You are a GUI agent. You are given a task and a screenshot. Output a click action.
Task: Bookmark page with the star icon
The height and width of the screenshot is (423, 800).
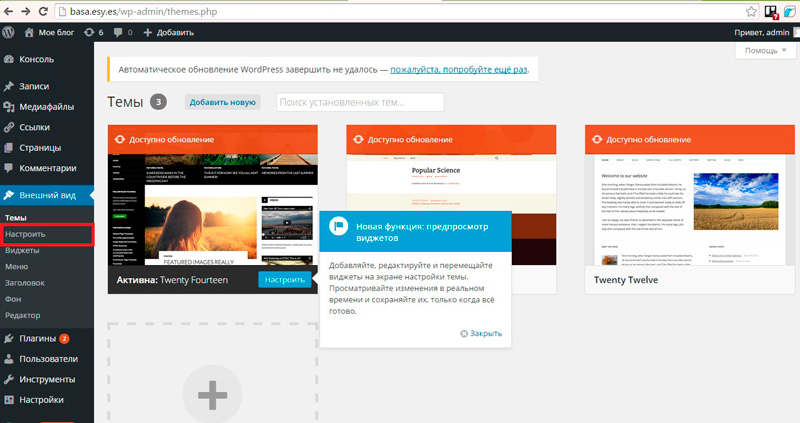pyautogui.click(x=751, y=10)
